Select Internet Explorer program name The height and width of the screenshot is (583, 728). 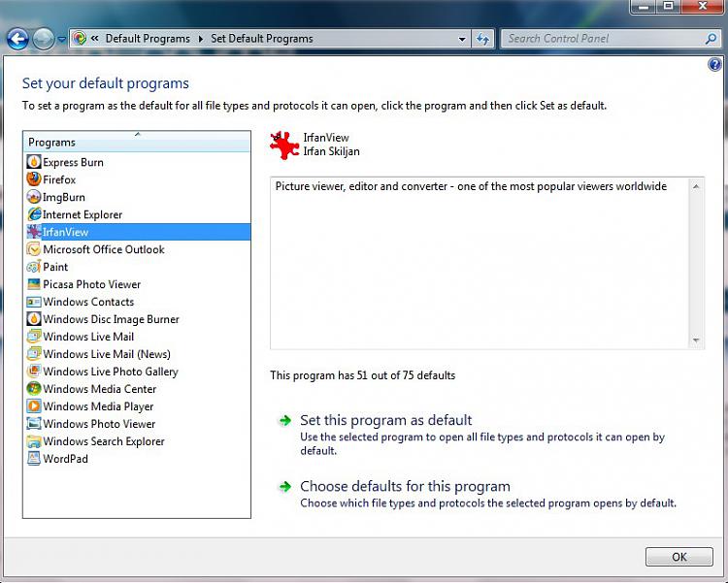[x=83, y=214]
